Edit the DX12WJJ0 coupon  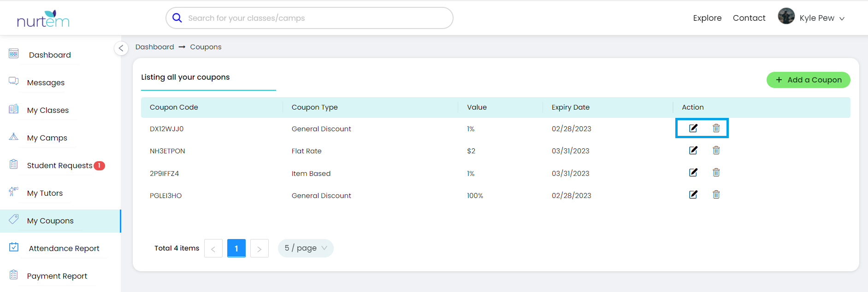[x=693, y=128]
